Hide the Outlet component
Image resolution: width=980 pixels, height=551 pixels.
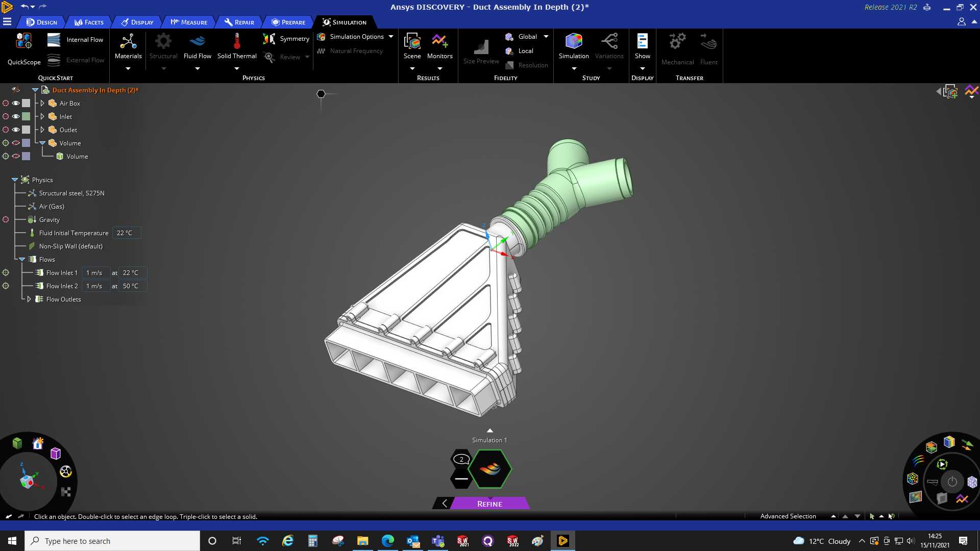pos(16,130)
